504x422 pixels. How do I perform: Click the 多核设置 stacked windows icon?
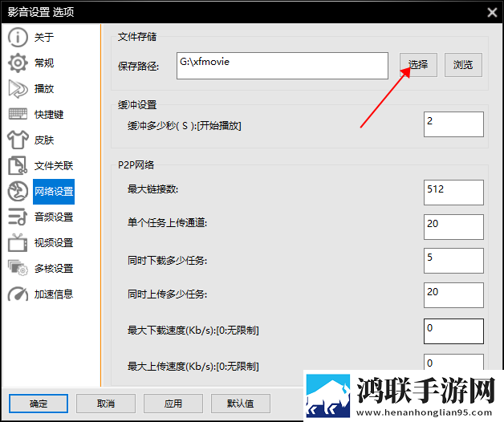click(18, 268)
